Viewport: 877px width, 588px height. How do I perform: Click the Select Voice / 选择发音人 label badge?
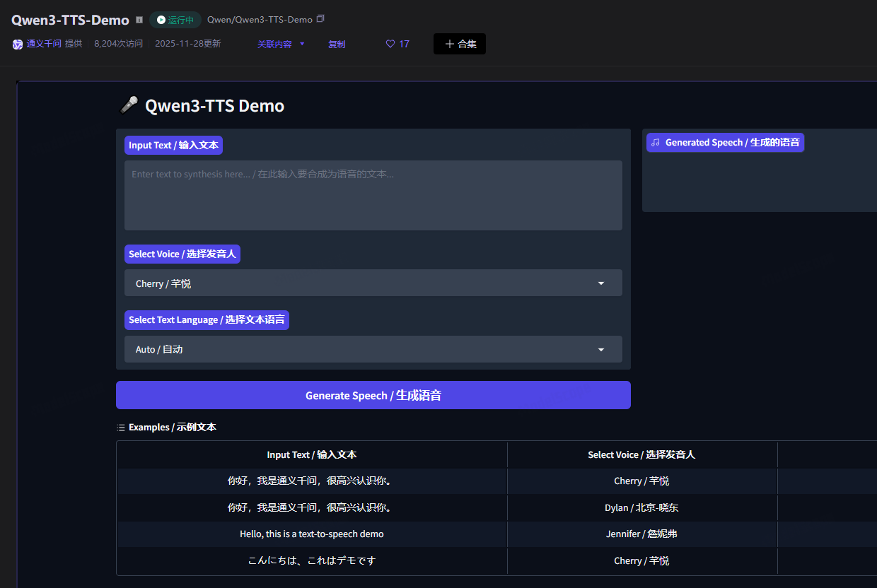click(x=182, y=254)
